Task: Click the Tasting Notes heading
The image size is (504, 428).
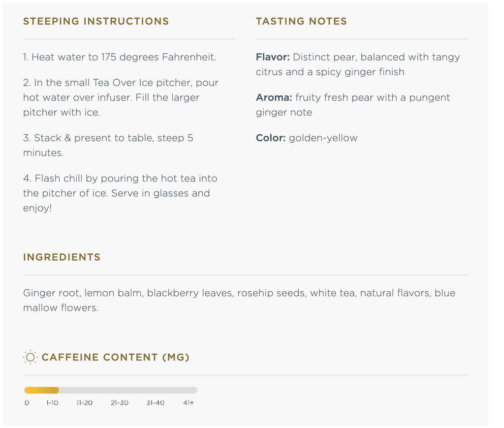Action: coord(301,21)
